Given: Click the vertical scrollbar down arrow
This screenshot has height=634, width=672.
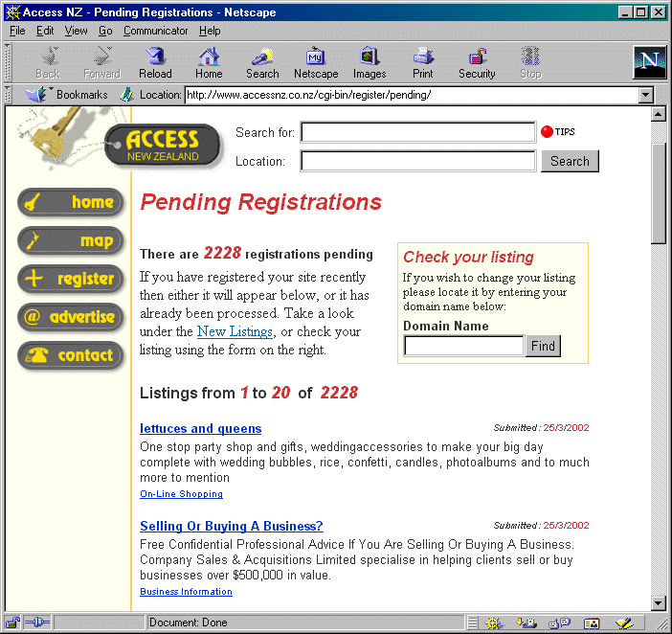Looking at the screenshot, I should tap(658, 602).
